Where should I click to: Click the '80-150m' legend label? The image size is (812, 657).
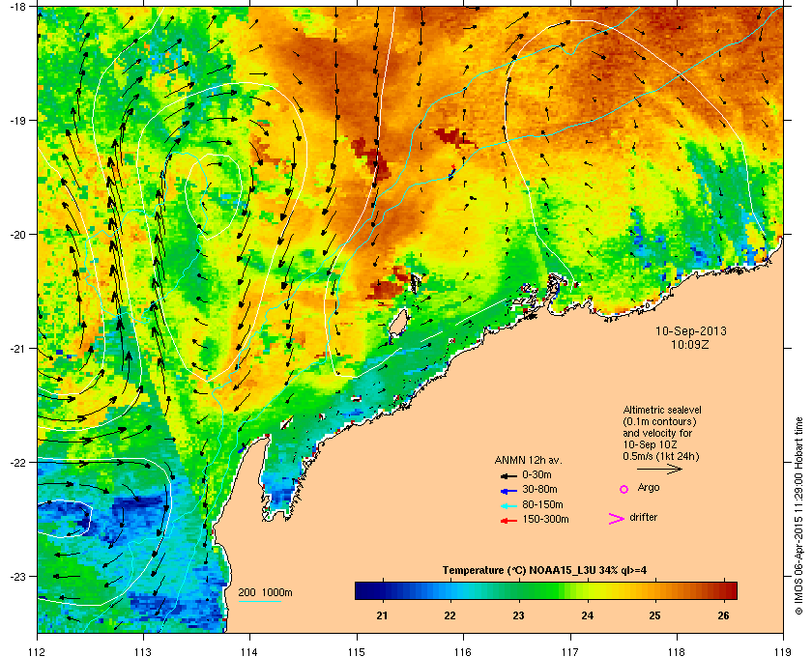click(x=542, y=504)
